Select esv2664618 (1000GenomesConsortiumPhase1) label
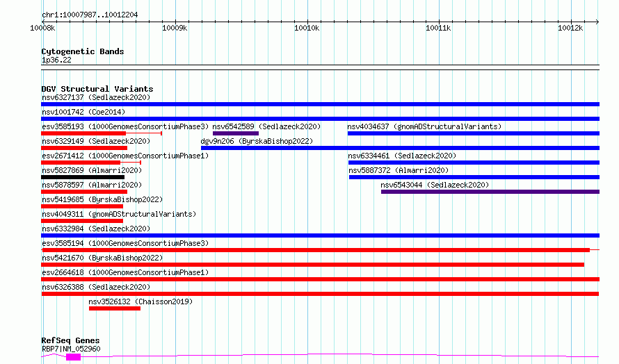 (125, 272)
